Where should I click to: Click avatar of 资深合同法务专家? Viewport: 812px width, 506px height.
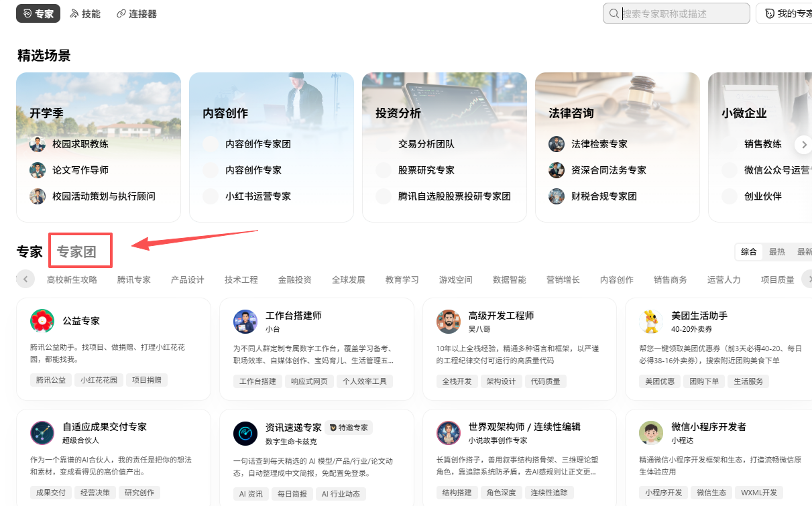pos(557,170)
